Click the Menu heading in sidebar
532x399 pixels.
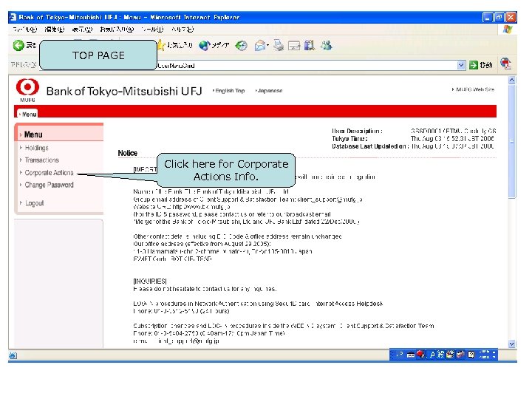(33, 134)
